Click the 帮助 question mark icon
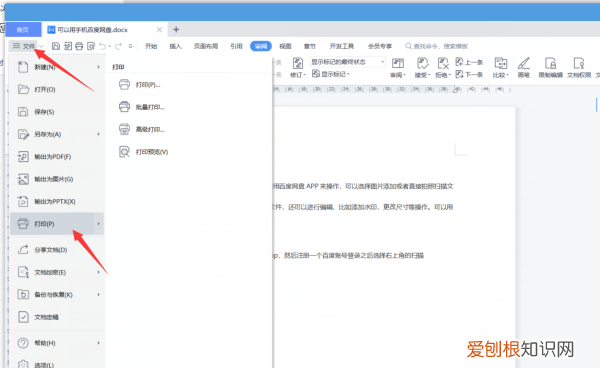 tap(23, 343)
